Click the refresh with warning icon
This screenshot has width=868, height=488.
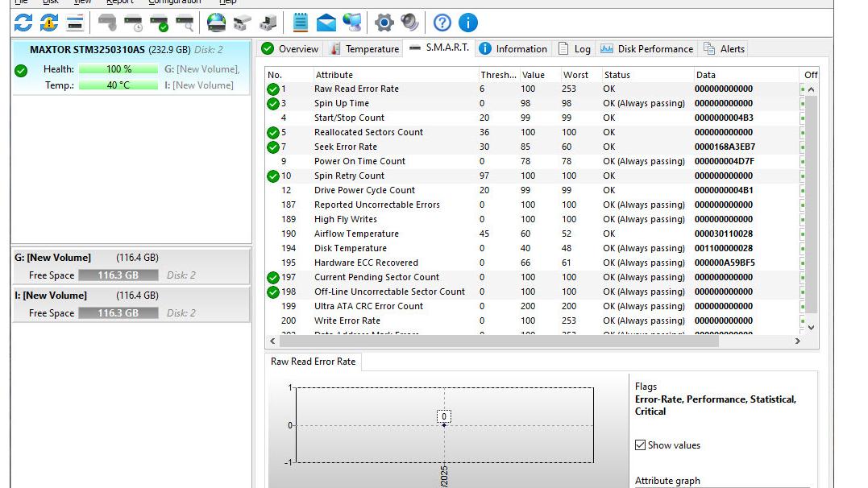pyautogui.click(x=49, y=23)
